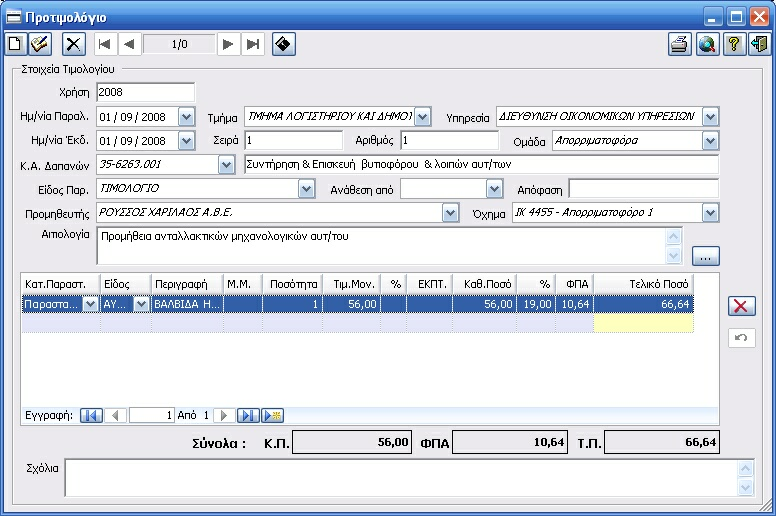Click the Απόφαση input field
The width and height of the screenshot is (776, 516).
tap(644, 189)
